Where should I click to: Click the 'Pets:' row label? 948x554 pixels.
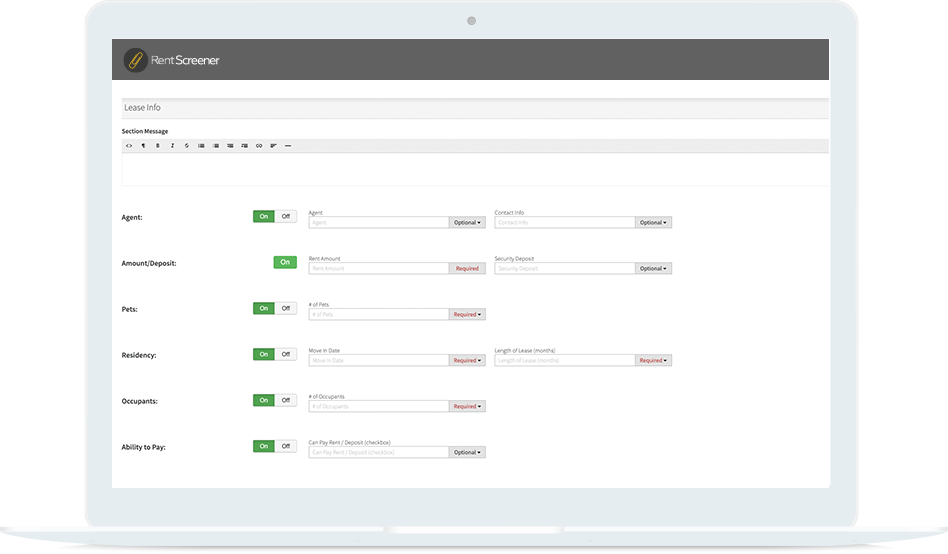129,310
